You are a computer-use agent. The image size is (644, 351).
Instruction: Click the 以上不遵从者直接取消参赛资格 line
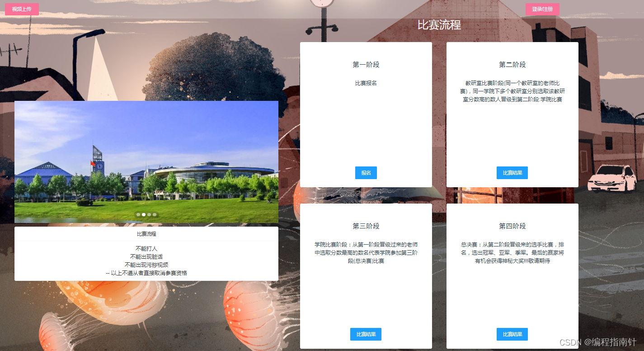(x=146, y=273)
